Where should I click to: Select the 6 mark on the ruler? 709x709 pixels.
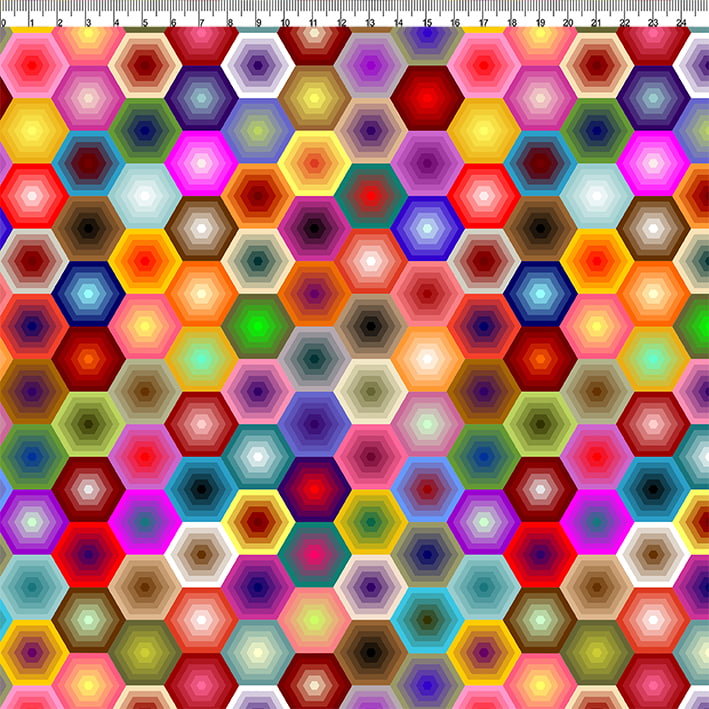(173, 23)
